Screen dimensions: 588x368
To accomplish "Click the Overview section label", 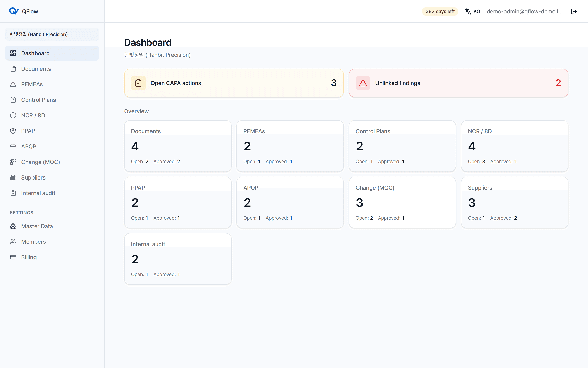I will point(136,111).
